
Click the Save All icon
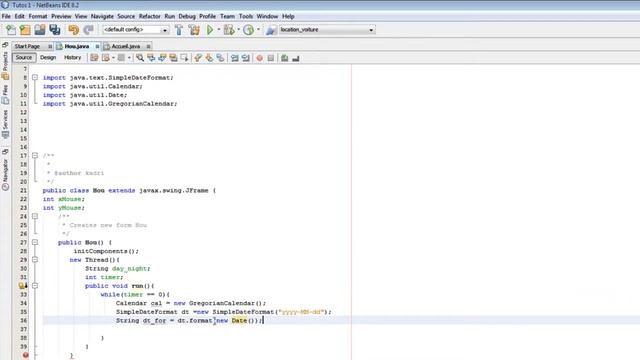coord(55,30)
